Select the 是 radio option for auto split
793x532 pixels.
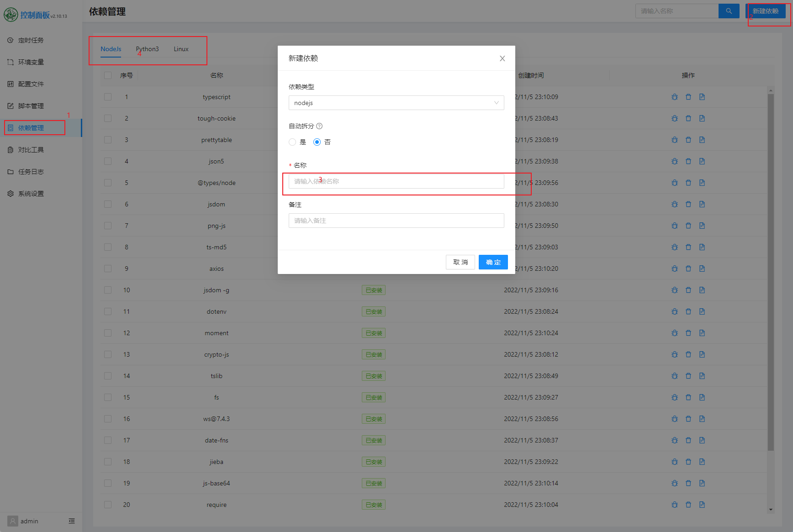click(292, 142)
